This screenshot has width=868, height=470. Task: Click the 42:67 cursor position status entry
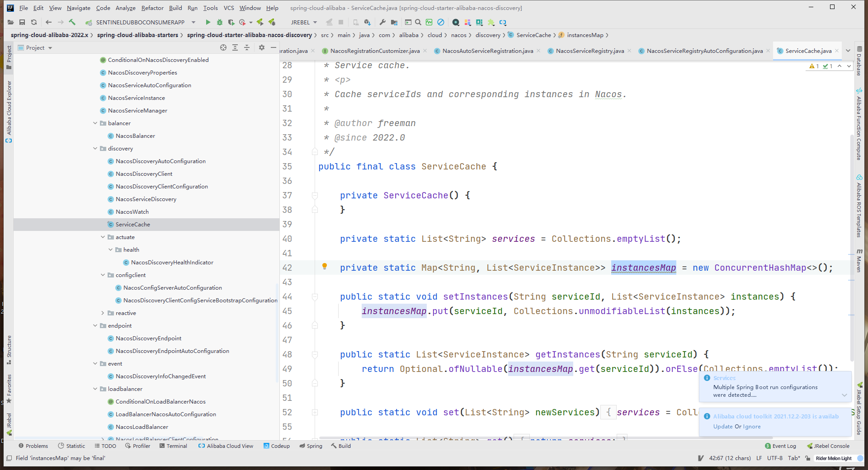click(730, 458)
